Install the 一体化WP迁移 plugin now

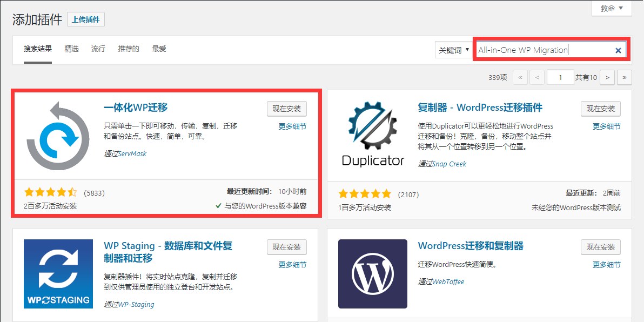tap(287, 109)
